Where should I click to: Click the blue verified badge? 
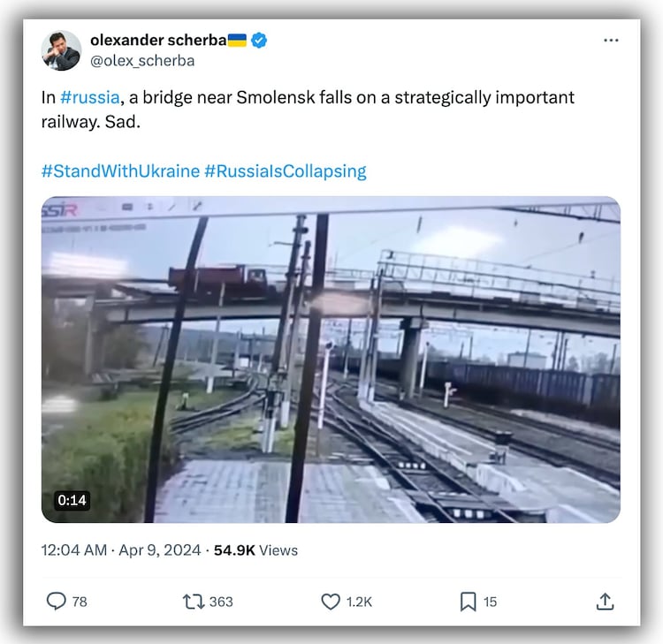point(259,40)
